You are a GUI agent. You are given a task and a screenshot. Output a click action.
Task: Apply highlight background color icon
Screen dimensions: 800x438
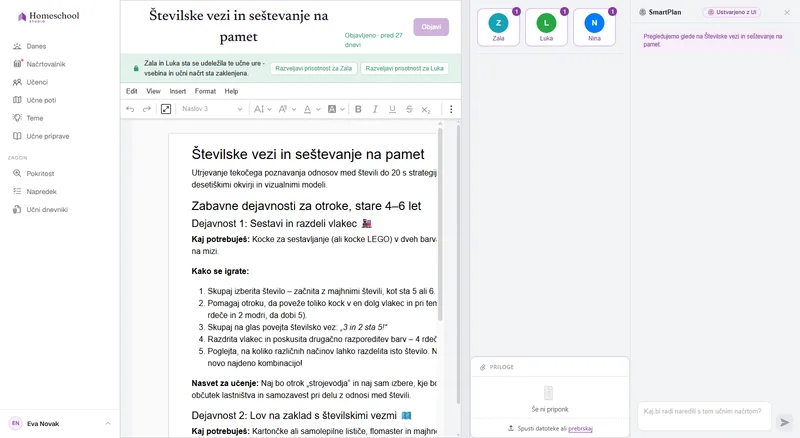(x=332, y=109)
